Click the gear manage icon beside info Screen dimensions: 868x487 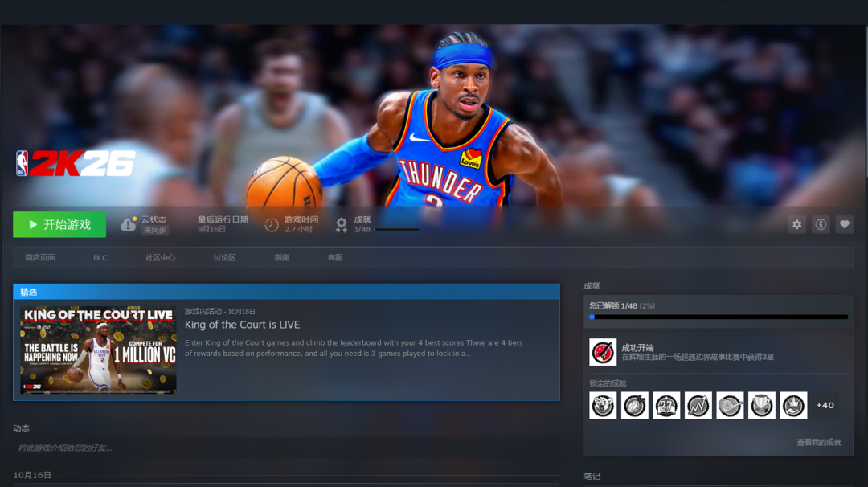point(796,225)
